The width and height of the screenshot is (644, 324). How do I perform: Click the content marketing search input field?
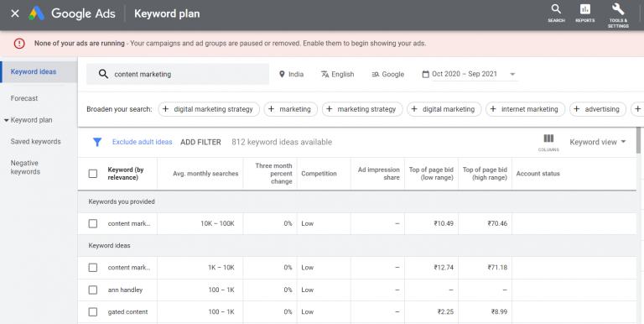coord(178,74)
